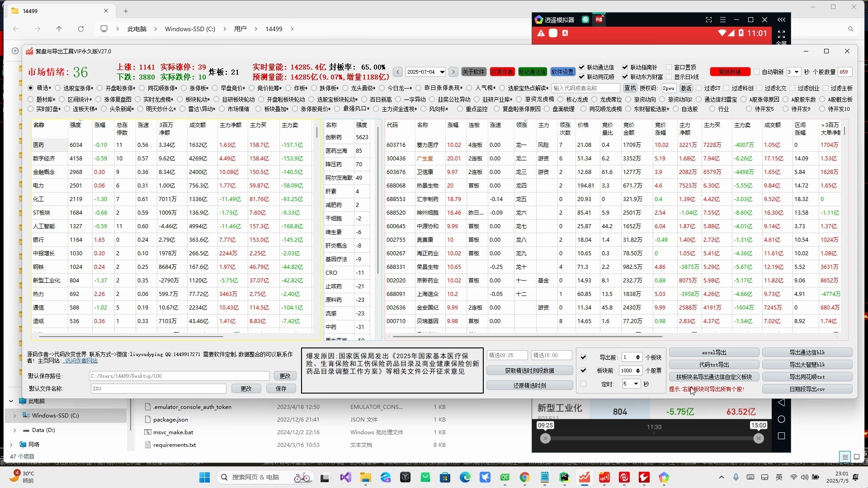This screenshot has width=868, height=488.
Task: Click the refresh icon in File Explorer toolbar
Action: (x=81, y=28)
